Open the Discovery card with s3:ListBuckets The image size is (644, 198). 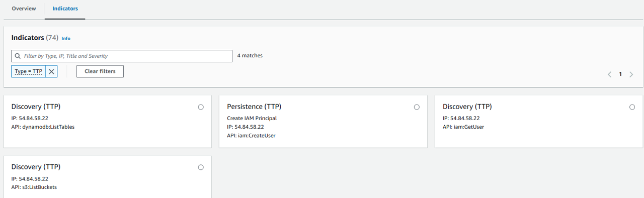point(107,177)
